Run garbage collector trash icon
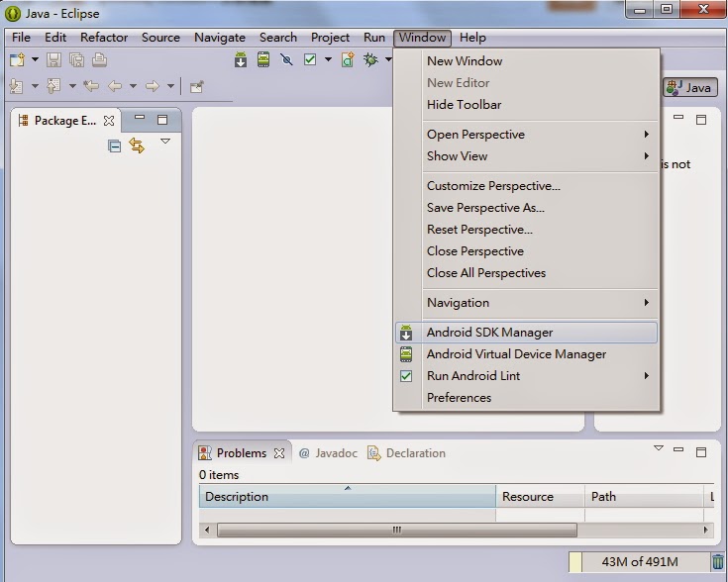 click(718, 561)
